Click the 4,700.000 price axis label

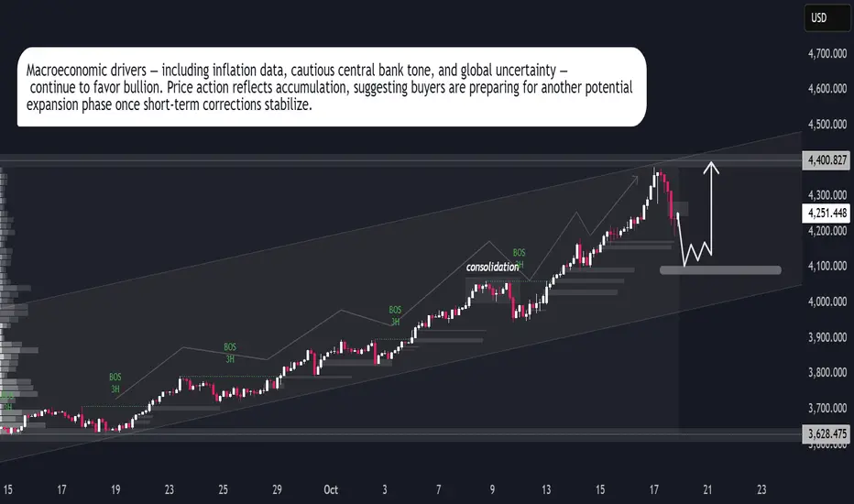coord(827,54)
